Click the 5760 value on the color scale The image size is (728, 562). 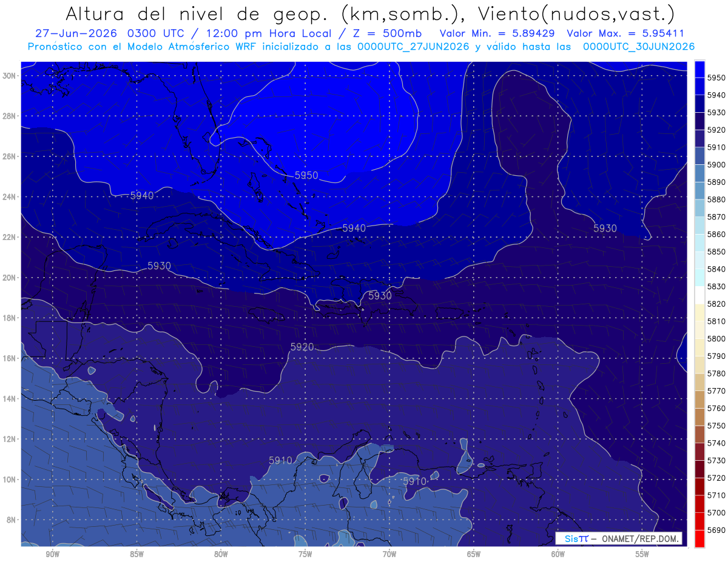716,408
